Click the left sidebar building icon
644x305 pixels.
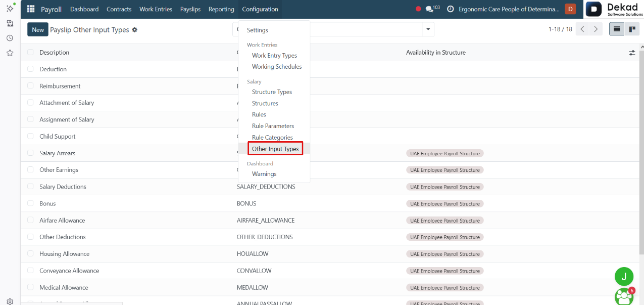pos(10,23)
